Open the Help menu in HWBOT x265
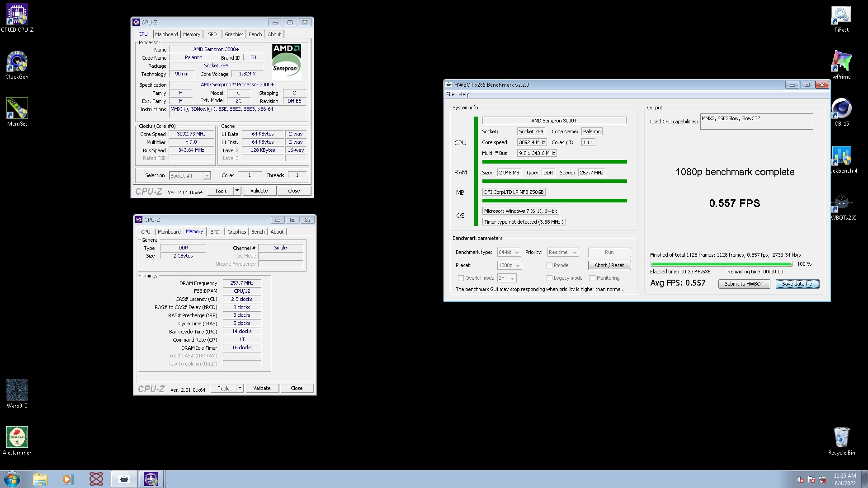 [464, 94]
